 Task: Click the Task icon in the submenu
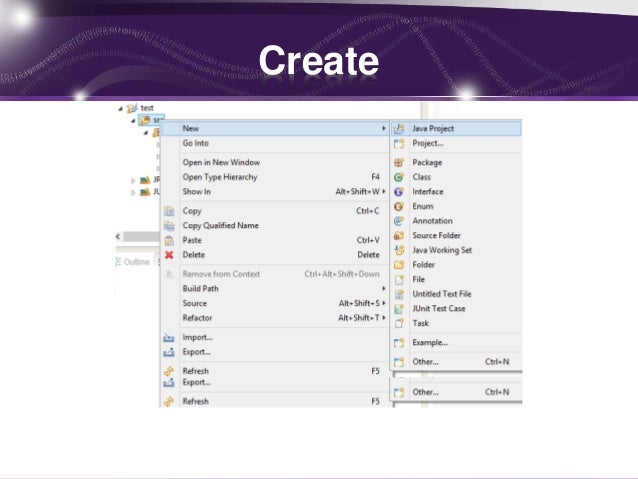(399, 324)
